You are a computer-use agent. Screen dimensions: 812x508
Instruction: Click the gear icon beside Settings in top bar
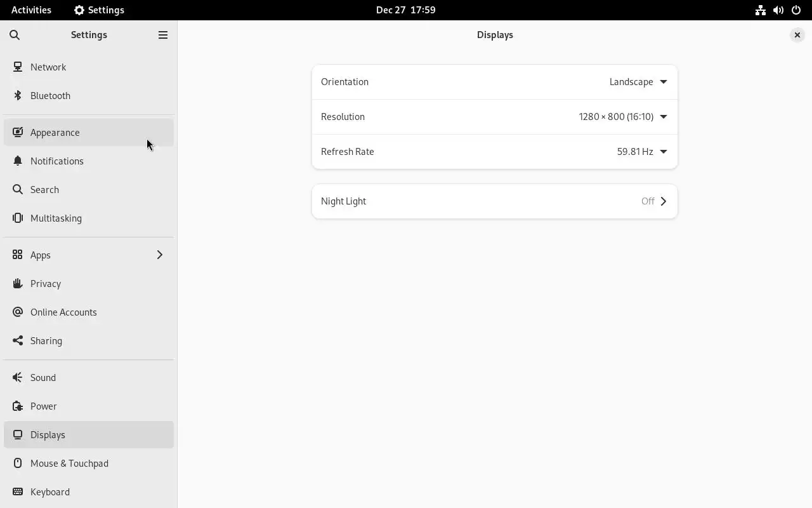coord(79,10)
